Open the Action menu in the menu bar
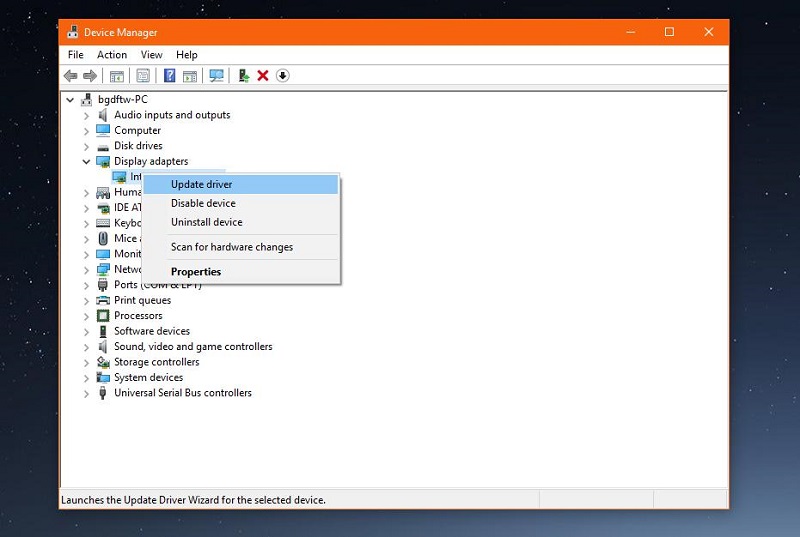This screenshot has width=800, height=537. (x=112, y=55)
